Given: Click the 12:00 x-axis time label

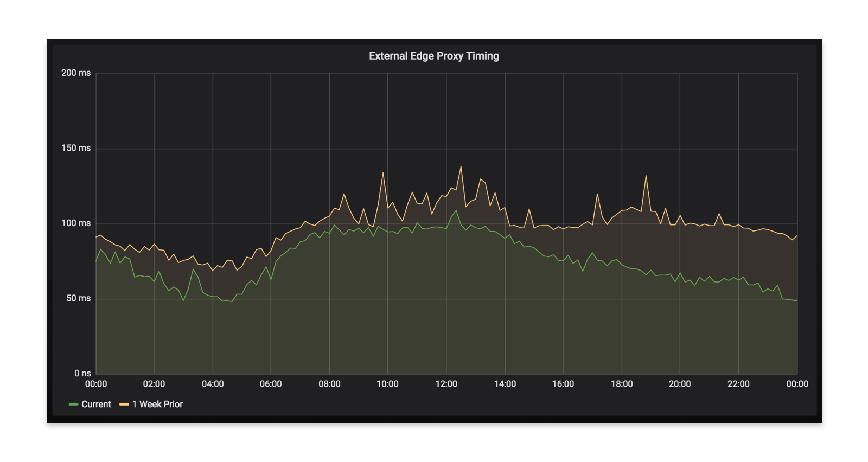Looking at the screenshot, I should (x=446, y=384).
